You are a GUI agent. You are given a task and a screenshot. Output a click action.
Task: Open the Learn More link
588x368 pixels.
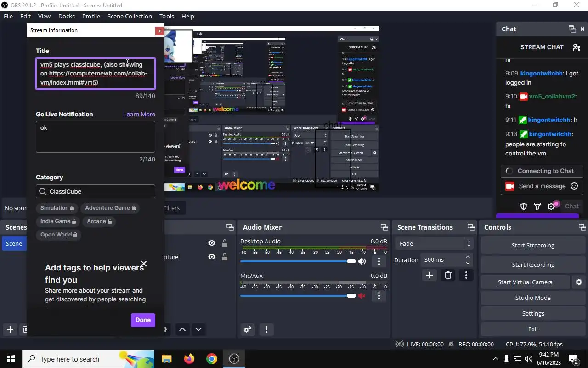pyautogui.click(x=139, y=114)
